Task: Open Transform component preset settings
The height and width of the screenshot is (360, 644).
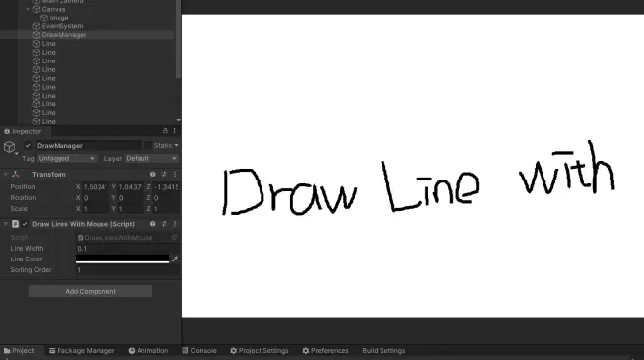Action: click(x=164, y=174)
